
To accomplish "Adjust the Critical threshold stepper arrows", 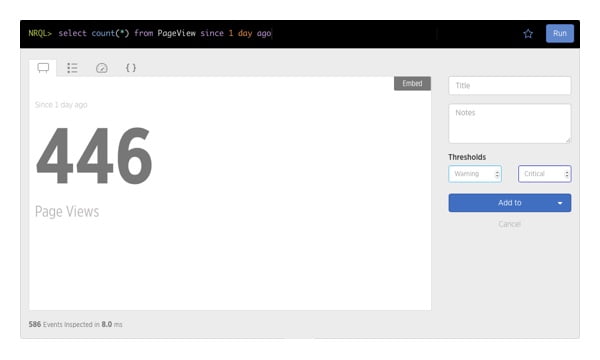I will click(567, 174).
